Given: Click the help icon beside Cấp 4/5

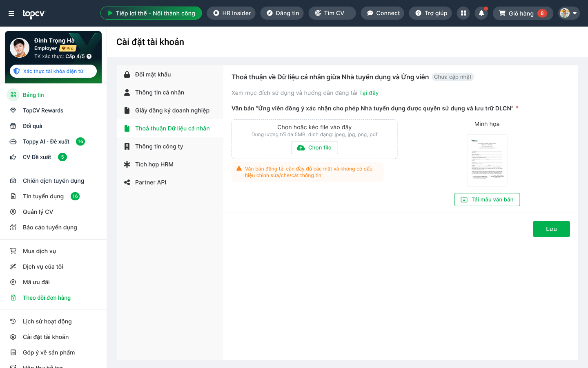Looking at the screenshot, I should 89,56.
